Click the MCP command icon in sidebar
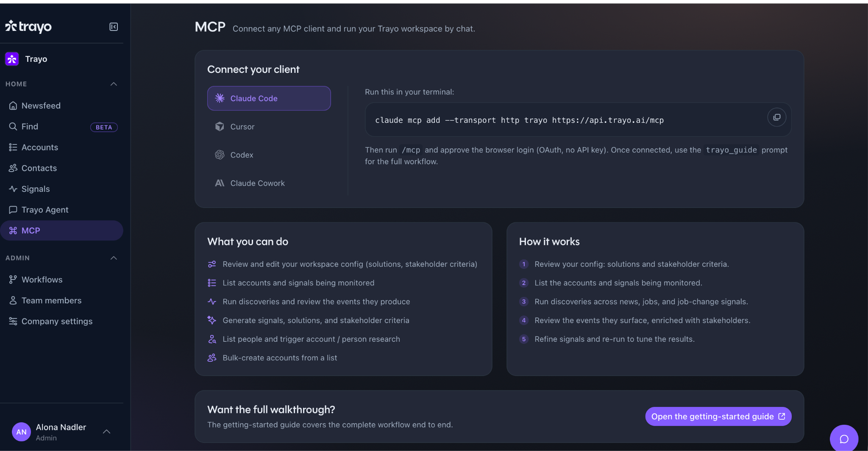 pyautogui.click(x=13, y=230)
